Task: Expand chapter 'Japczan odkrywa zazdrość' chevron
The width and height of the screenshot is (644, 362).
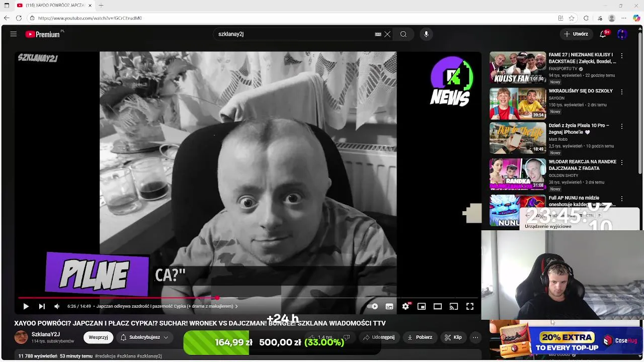Action: point(236,306)
